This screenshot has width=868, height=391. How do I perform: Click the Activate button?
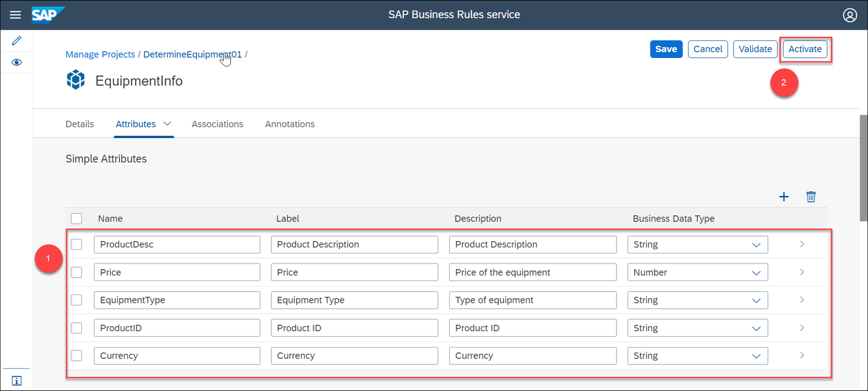click(805, 49)
